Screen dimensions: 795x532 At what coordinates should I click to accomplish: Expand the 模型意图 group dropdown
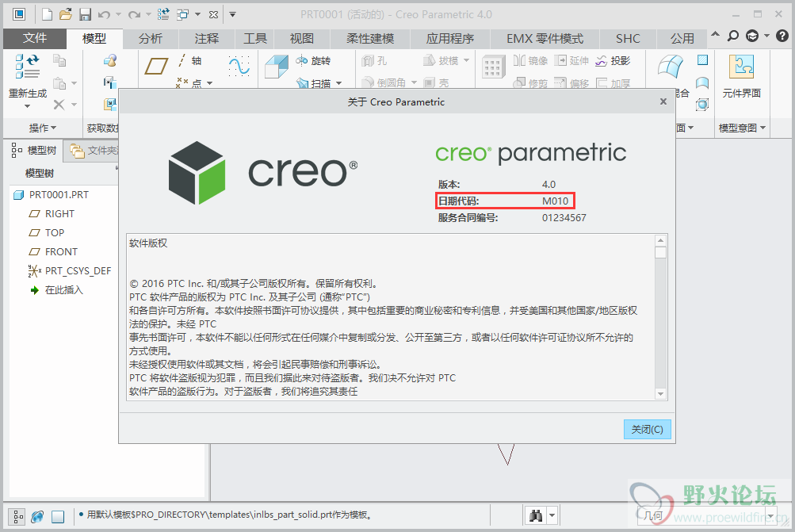coord(742,128)
